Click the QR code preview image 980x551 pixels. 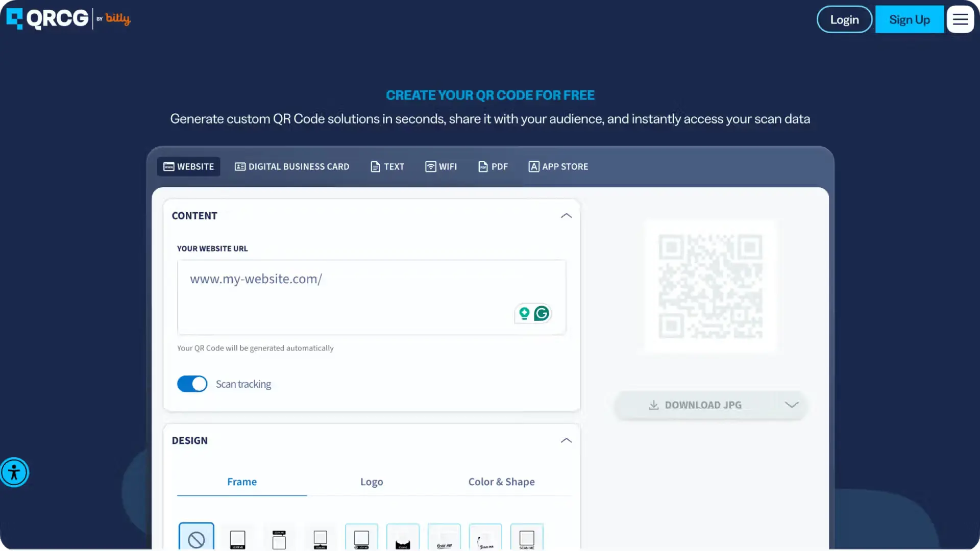click(710, 286)
